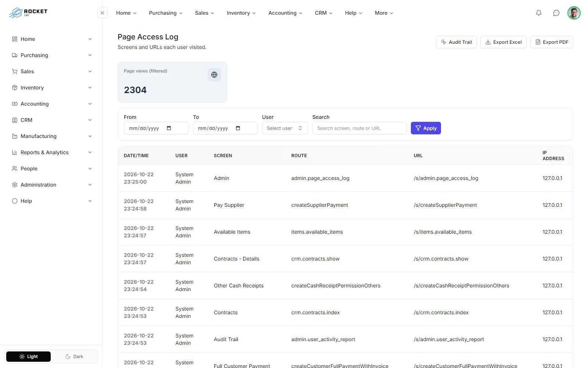Click the Sales cart icon in sidebar
588x368 pixels.
(x=15, y=71)
